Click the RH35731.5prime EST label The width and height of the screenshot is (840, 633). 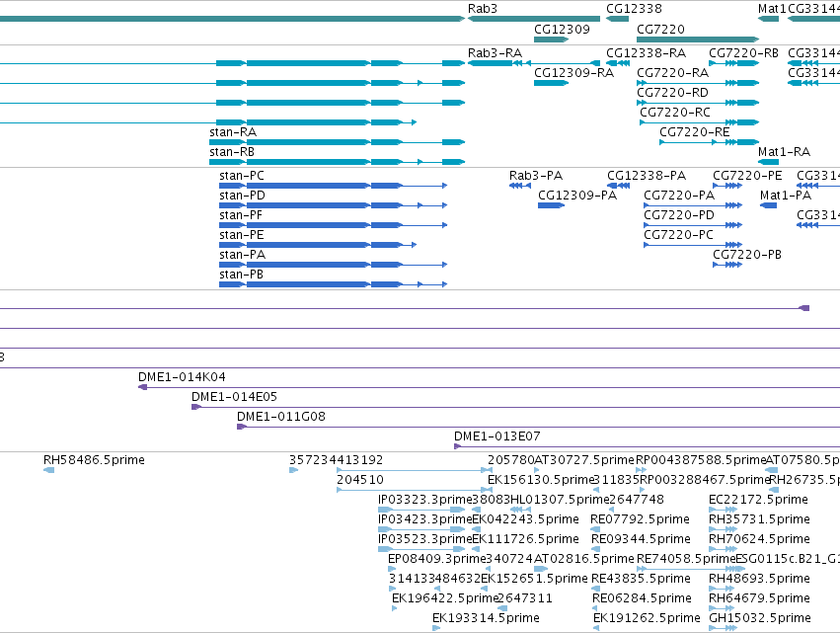(x=759, y=518)
